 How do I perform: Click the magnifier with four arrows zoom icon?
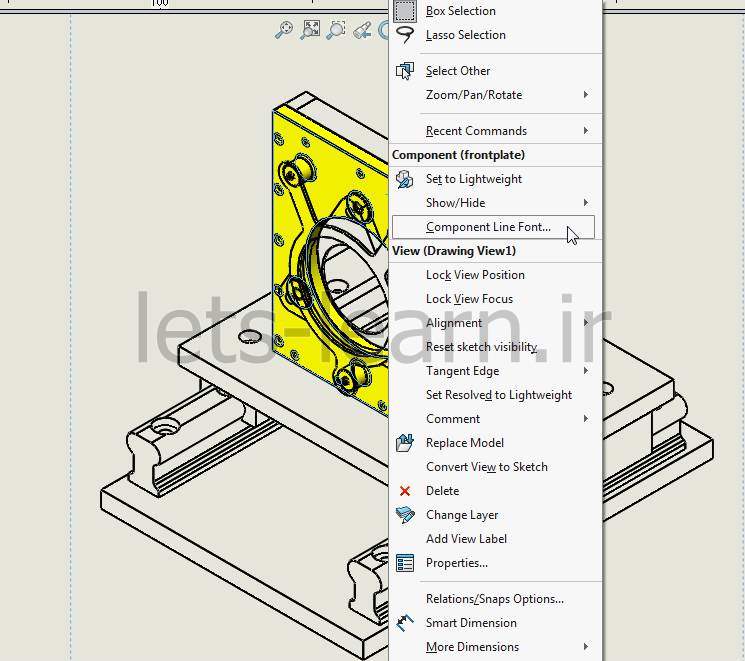click(284, 29)
